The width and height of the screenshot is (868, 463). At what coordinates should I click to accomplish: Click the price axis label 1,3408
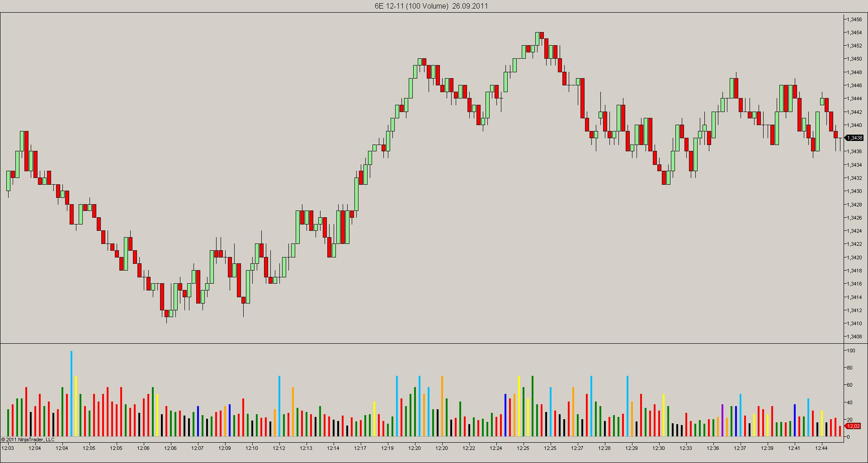click(854, 337)
